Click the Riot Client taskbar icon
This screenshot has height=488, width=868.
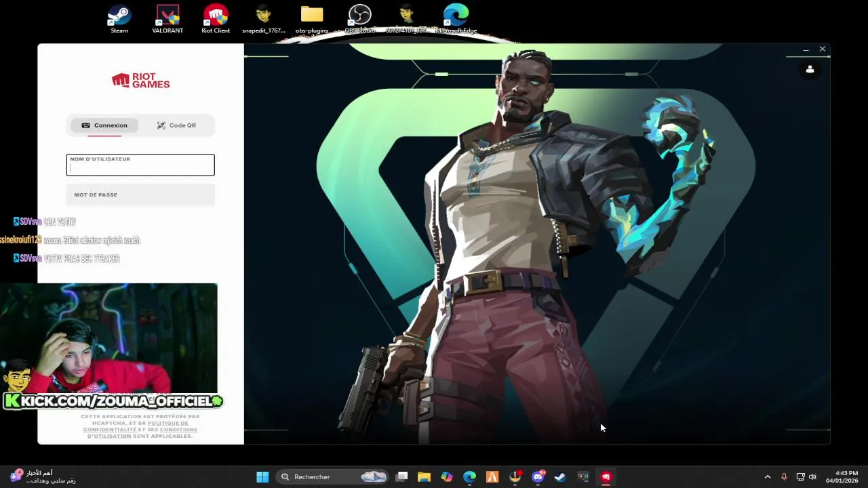pyautogui.click(x=606, y=476)
